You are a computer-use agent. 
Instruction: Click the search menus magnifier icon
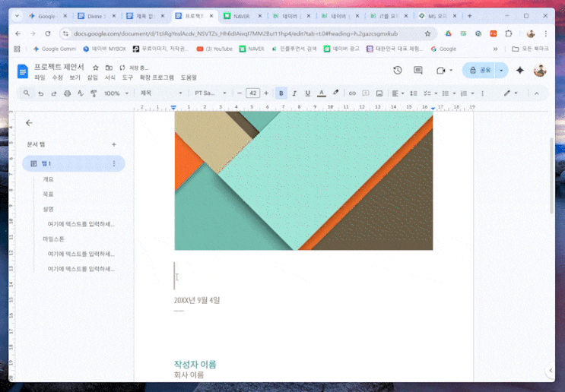(x=27, y=93)
